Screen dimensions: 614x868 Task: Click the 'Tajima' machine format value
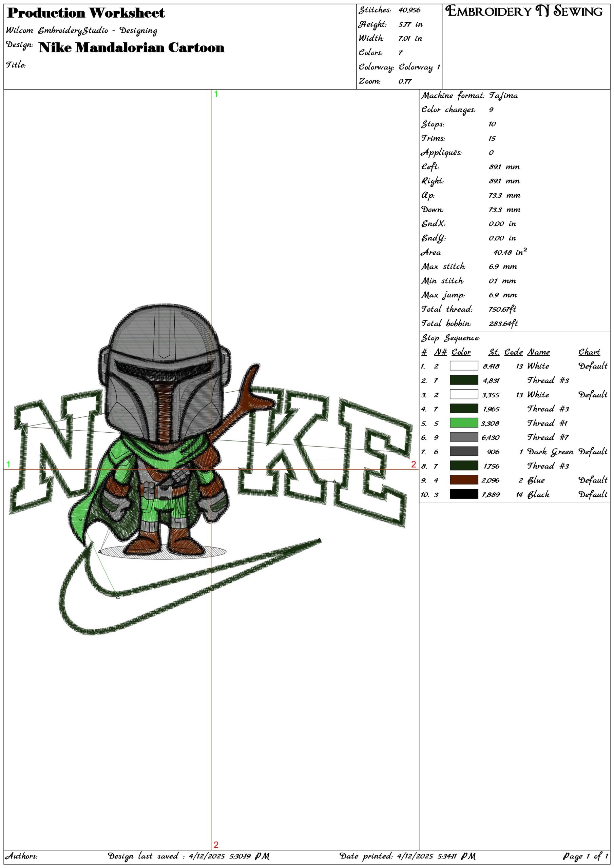pyautogui.click(x=503, y=96)
